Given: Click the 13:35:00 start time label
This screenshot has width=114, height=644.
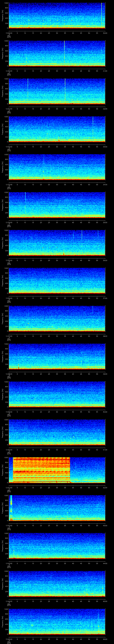Looking at the screenshot, I should 9,260.
